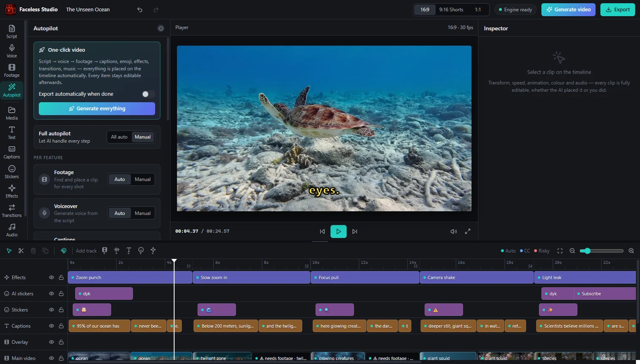Open the Script panel in sidebar
The width and height of the screenshot is (640, 364).
tap(12, 32)
